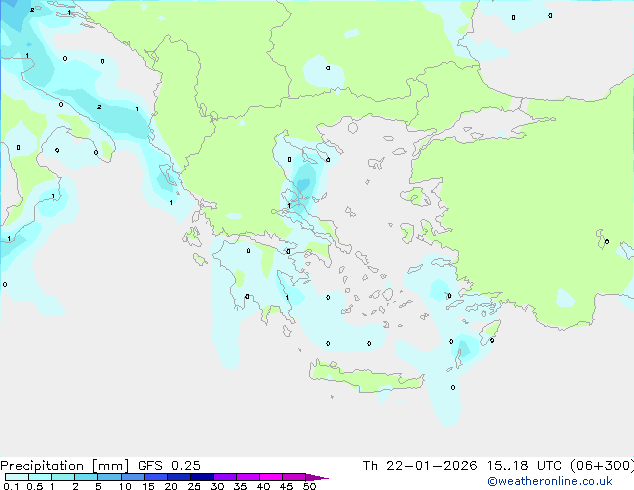634x490 pixels.
Task: Select the '15..18 UTC' time range text
Action: pyautogui.click(x=524, y=466)
